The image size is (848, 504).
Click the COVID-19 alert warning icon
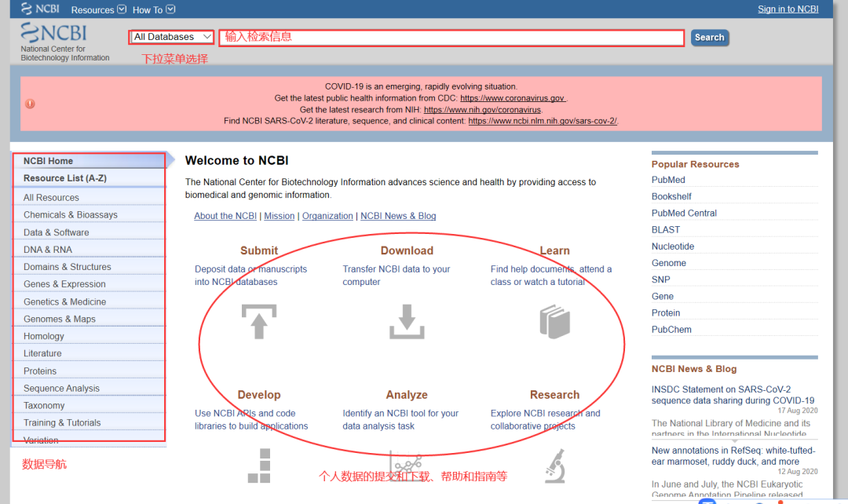[x=31, y=104]
